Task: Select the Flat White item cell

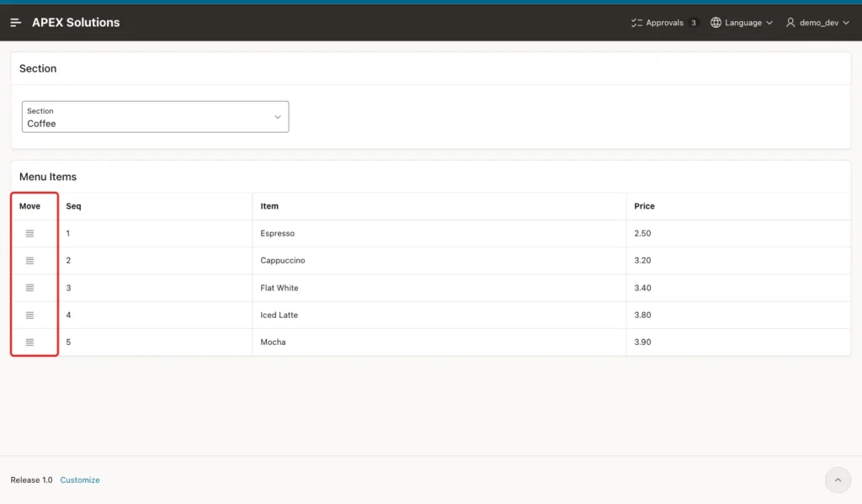Action: [x=439, y=288]
